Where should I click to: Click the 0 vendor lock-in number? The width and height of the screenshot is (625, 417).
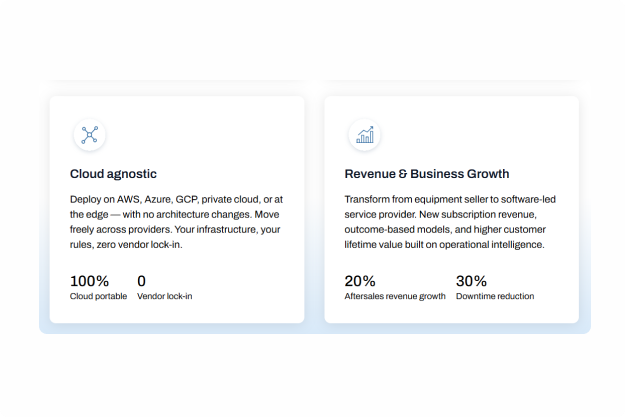point(142,281)
